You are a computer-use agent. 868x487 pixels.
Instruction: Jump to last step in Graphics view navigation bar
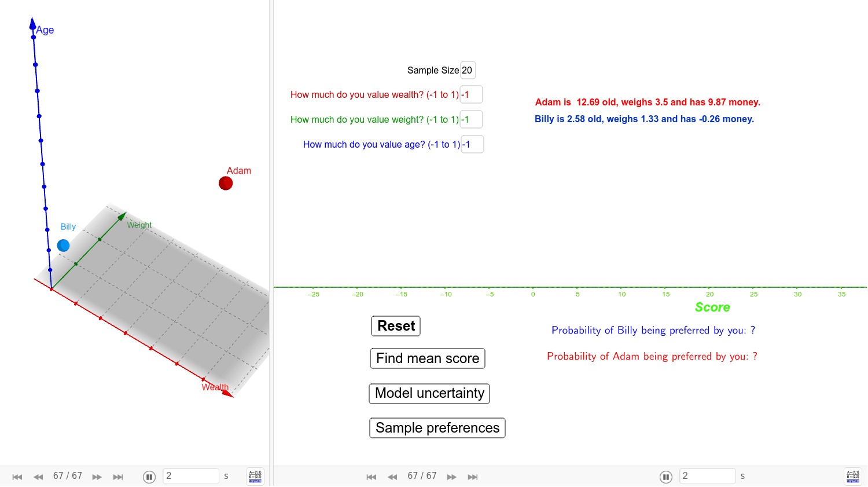tap(473, 477)
